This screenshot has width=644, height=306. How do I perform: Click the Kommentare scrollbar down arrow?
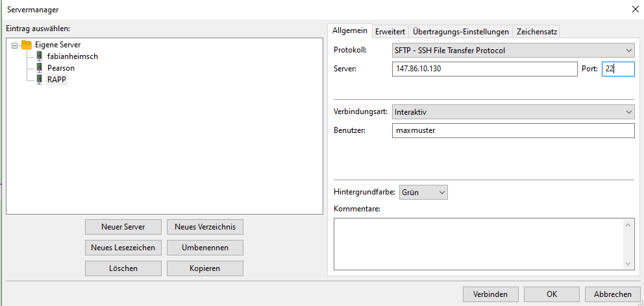pos(628,263)
